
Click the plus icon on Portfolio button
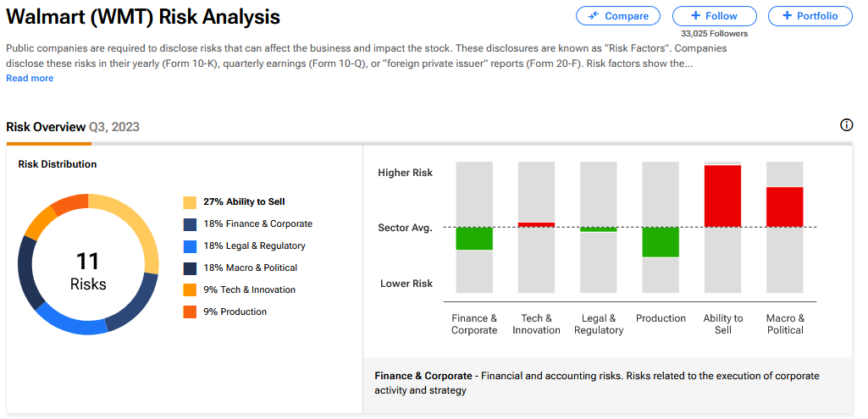(788, 16)
